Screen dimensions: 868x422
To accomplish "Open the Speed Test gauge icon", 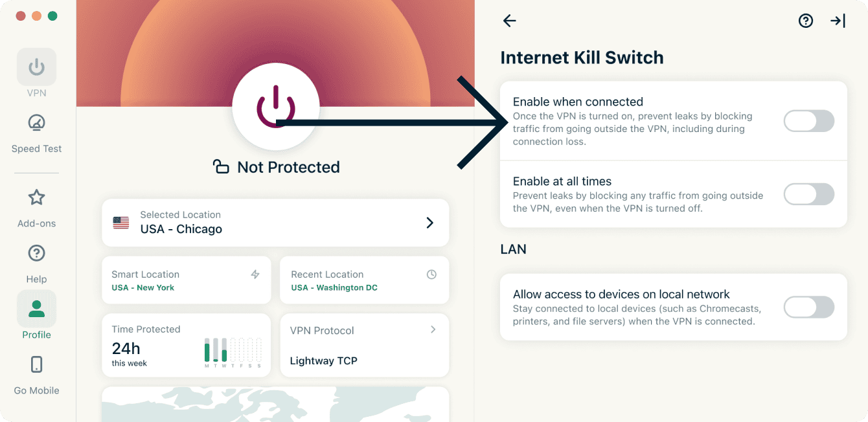I will 36,123.
